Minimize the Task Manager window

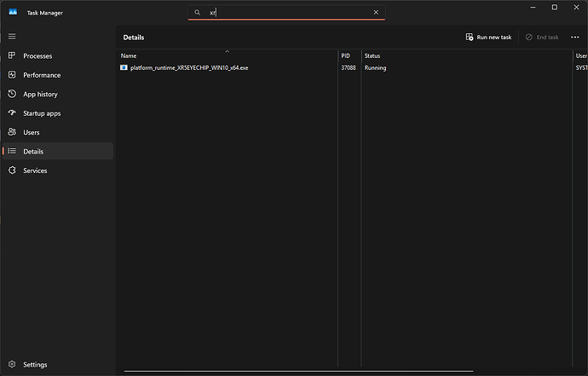tap(533, 7)
